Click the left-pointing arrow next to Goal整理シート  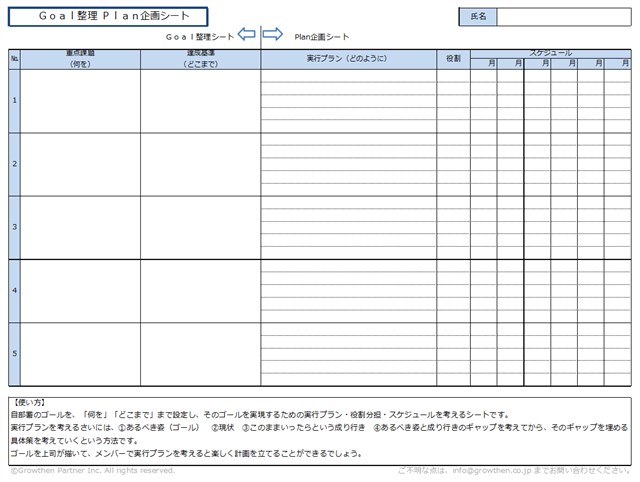coord(248,36)
